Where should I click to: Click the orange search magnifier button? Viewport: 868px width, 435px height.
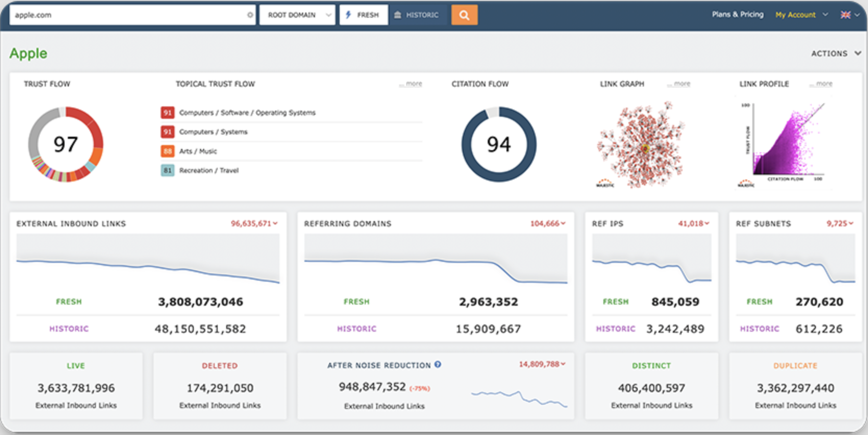(x=464, y=15)
